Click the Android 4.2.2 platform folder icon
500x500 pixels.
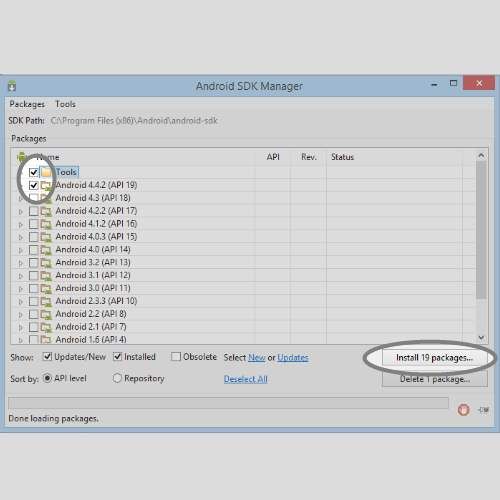(x=46, y=212)
